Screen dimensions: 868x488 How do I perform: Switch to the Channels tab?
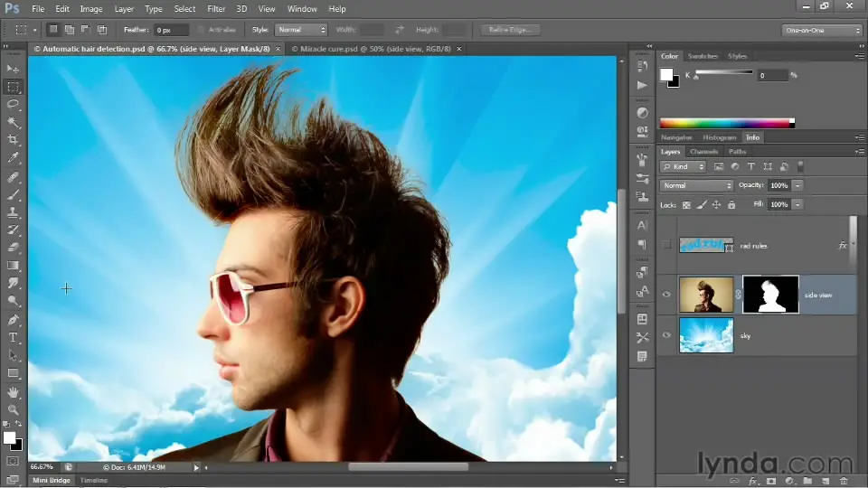click(703, 152)
